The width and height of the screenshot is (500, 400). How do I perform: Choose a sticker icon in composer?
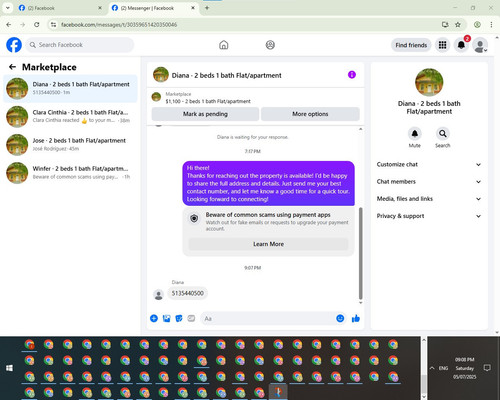pyautogui.click(x=179, y=318)
